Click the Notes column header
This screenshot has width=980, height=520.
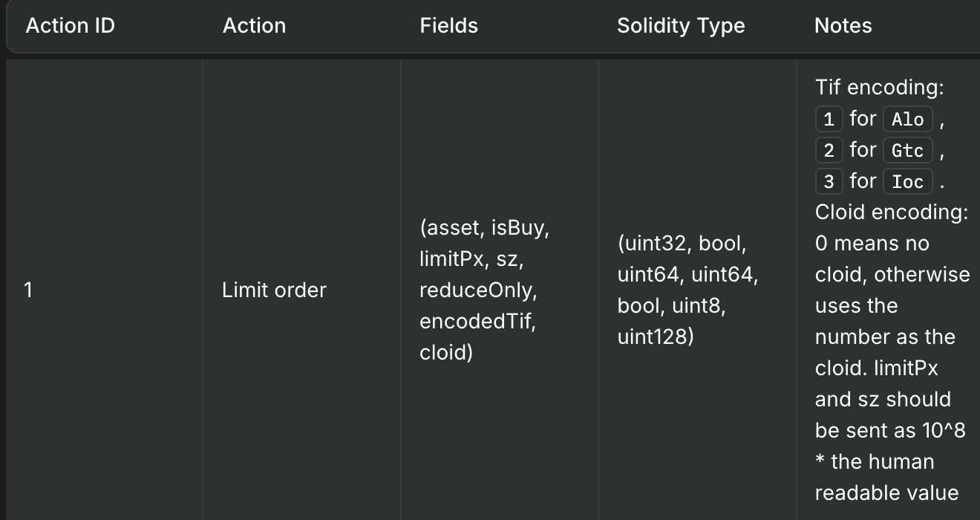[843, 26]
